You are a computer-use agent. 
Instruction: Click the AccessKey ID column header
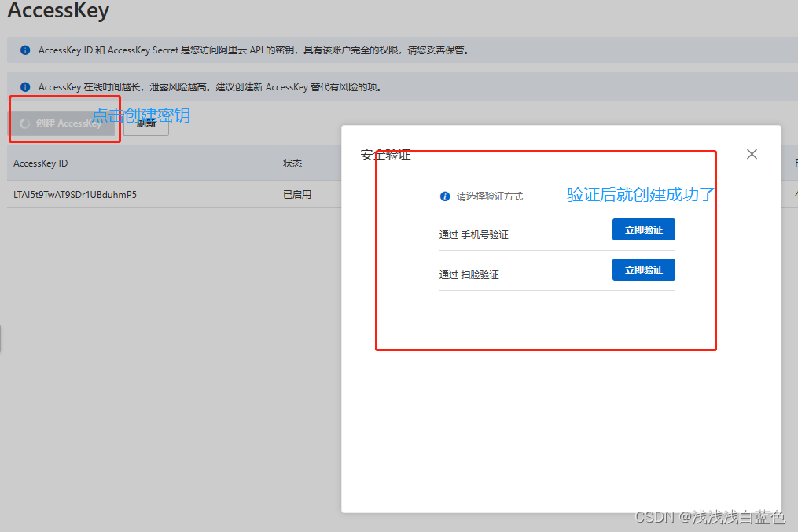41,163
